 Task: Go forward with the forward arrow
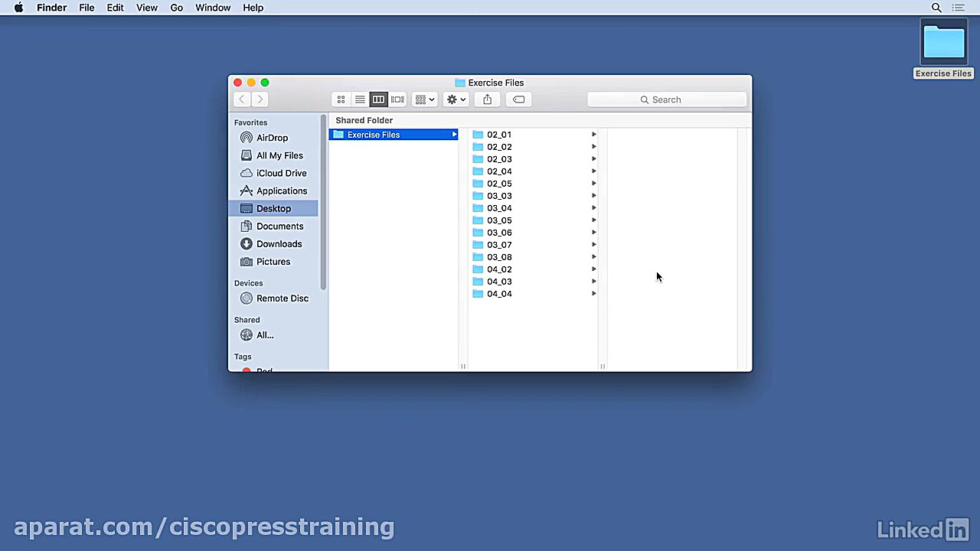tap(260, 99)
